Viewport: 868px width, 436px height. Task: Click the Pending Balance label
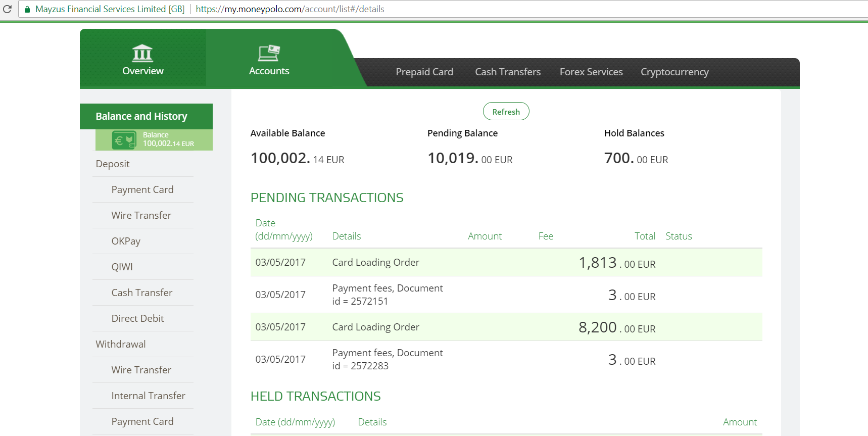point(462,133)
